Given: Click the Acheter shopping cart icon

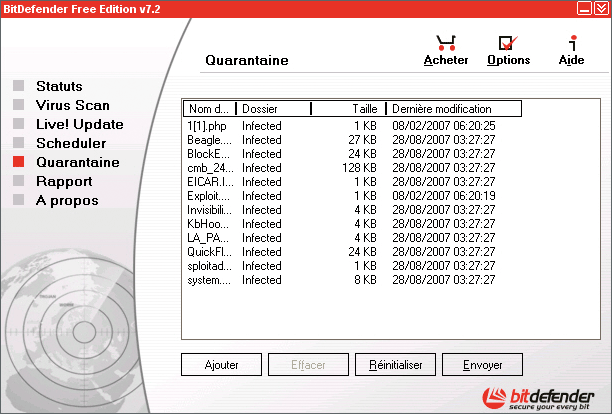Looking at the screenshot, I should (x=446, y=43).
